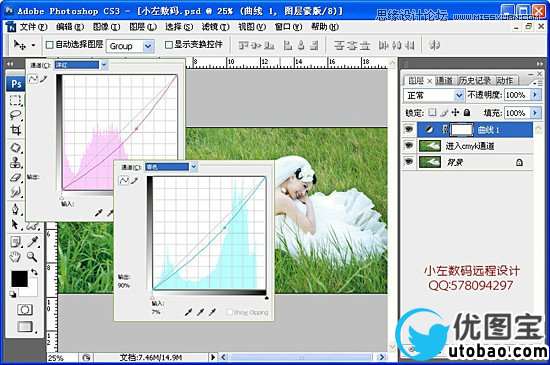The image size is (550, 365).
Task: Open the 文件(F) menu
Action: pyautogui.click(x=33, y=27)
